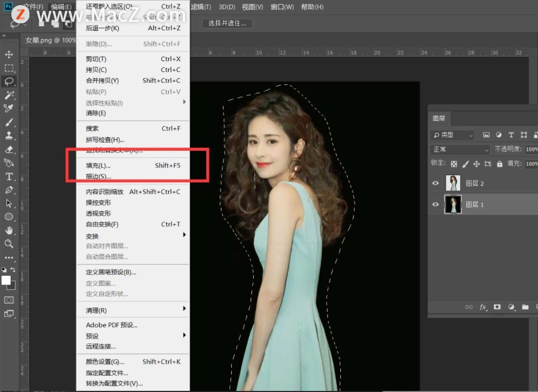Open the fx layer style icon
The image size is (538, 392).
483,307
